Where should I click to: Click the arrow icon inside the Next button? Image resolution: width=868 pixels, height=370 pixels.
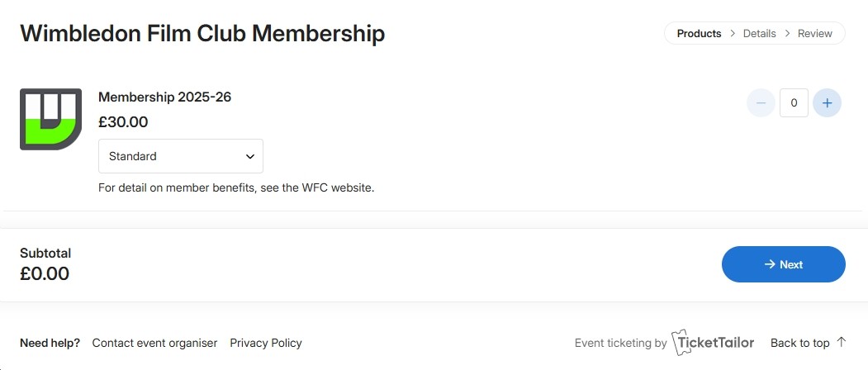click(x=770, y=264)
